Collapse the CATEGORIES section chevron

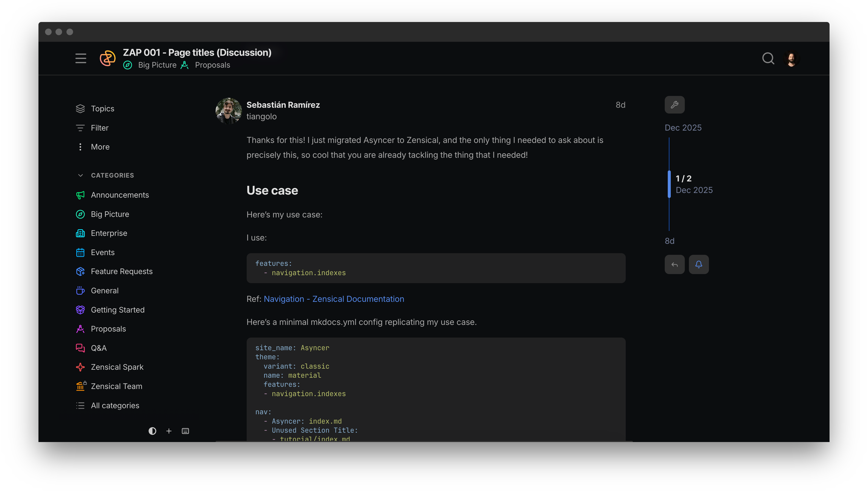click(x=80, y=175)
